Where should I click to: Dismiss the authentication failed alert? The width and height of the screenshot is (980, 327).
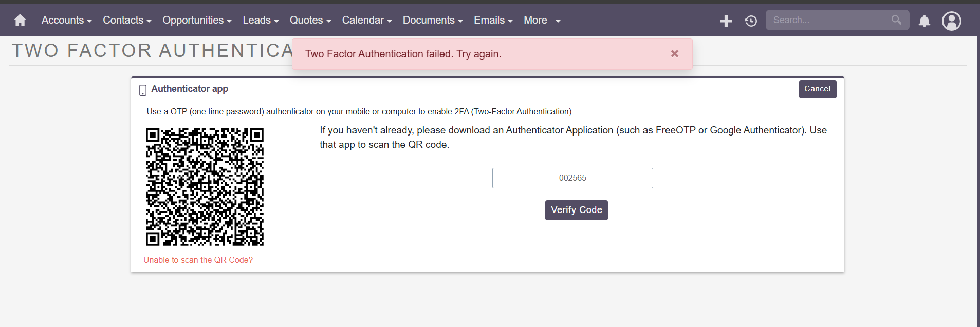pos(674,53)
